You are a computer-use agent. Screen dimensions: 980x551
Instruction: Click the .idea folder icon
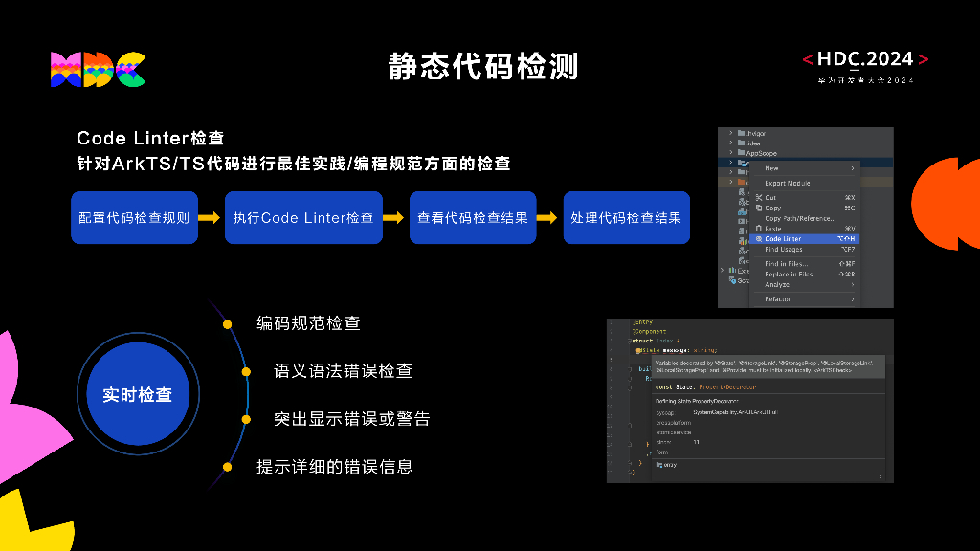click(740, 144)
